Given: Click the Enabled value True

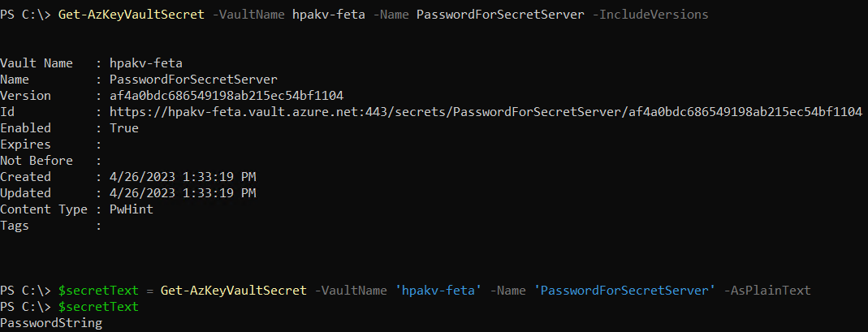Looking at the screenshot, I should (124, 128).
